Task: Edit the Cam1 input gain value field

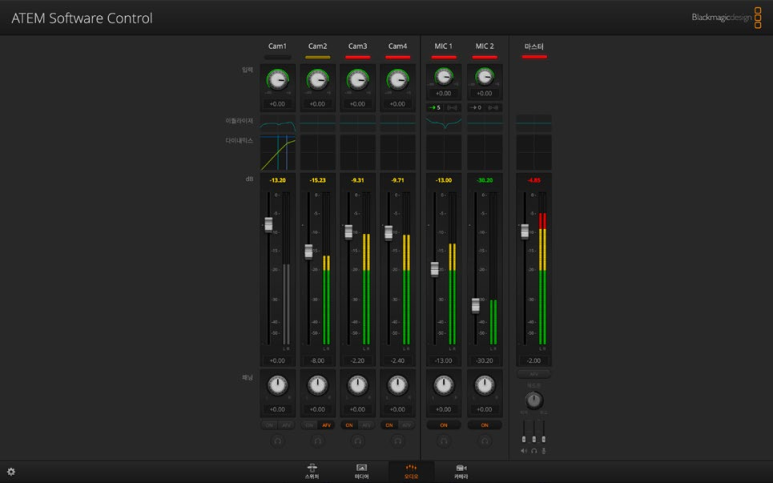Action: [x=278, y=104]
